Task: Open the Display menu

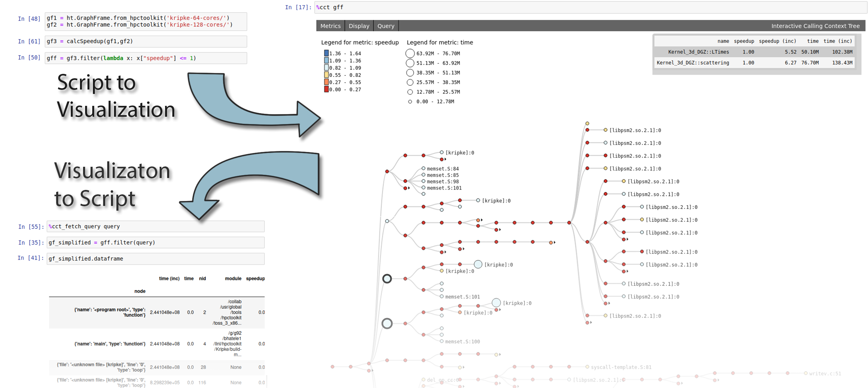Action: pos(358,26)
